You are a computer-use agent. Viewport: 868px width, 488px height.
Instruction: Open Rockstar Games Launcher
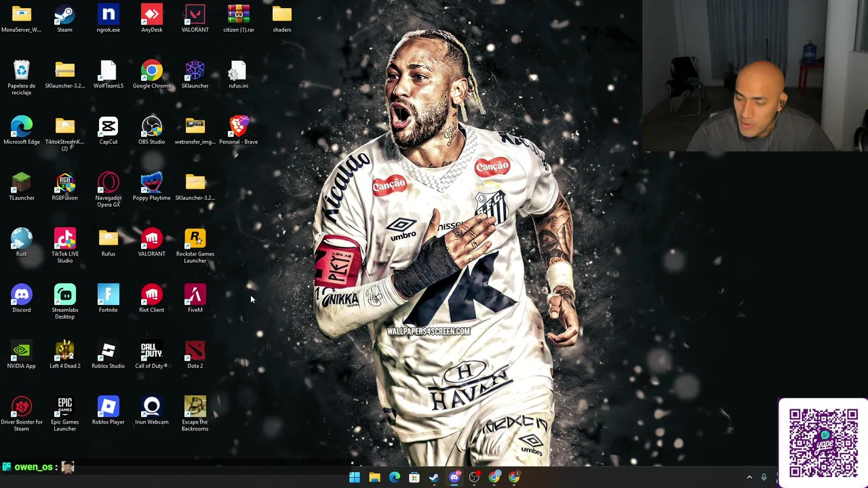[195, 246]
